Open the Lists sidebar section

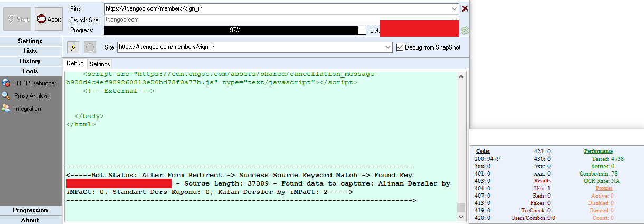point(30,51)
